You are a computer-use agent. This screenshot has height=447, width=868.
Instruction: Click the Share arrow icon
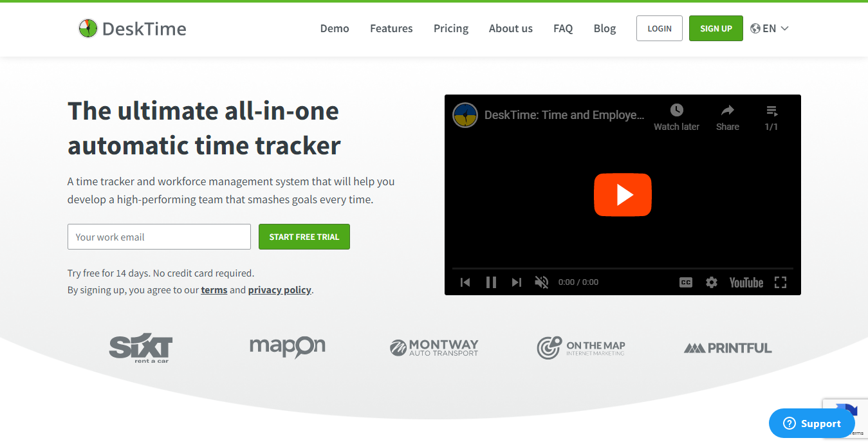tap(728, 111)
